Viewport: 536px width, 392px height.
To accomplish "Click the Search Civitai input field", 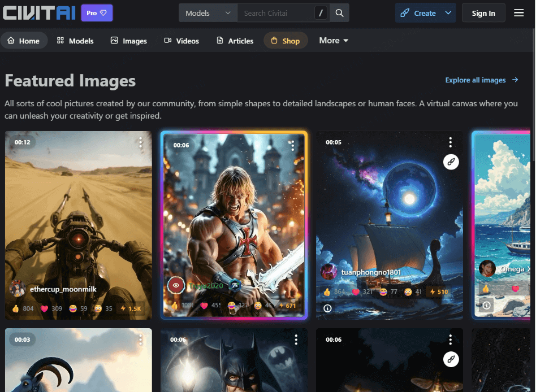I will [x=276, y=13].
